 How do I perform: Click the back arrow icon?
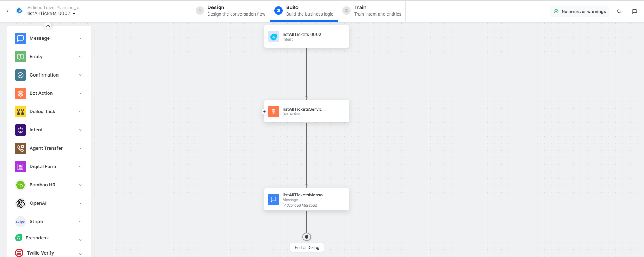click(x=8, y=11)
